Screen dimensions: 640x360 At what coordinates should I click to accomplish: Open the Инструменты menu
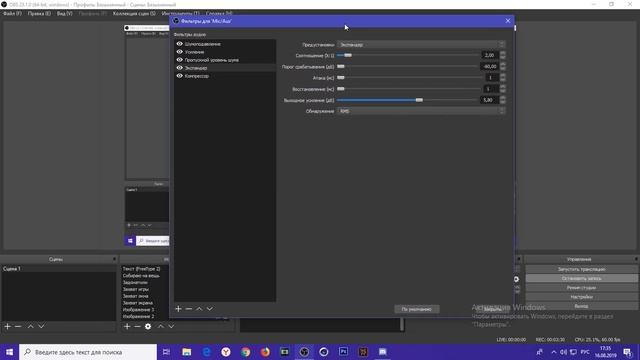tap(180, 13)
